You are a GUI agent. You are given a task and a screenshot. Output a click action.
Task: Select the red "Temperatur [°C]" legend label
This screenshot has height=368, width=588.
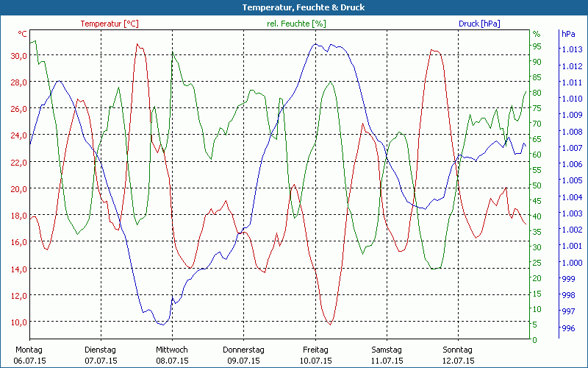pyautogui.click(x=110, y=24)
